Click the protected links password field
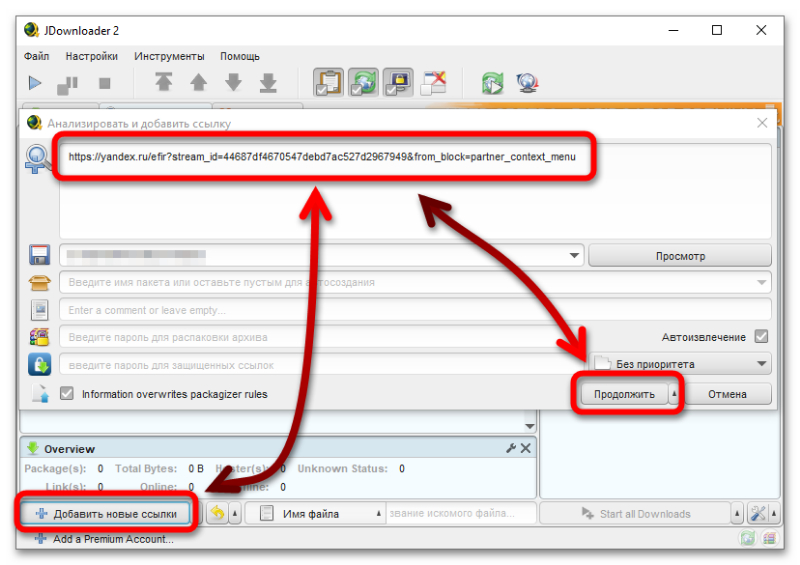The height and width of the screenshot is (565, 800). 321,365
